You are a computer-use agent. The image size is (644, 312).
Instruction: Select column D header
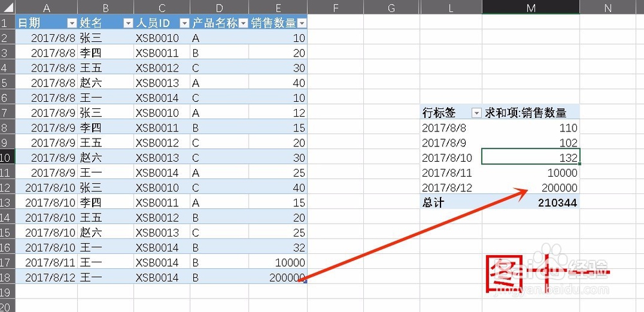click(220, 7)
